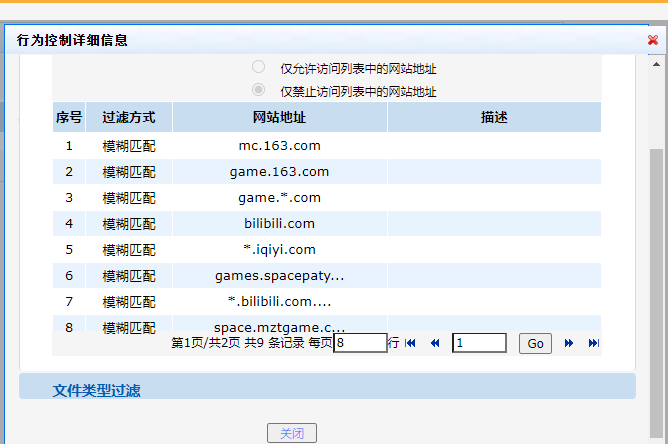This screenshot has height=444, width=668.
Task: Select 仅禁止访问列表中的网站地址 radio option
Action: click(258, 89)
